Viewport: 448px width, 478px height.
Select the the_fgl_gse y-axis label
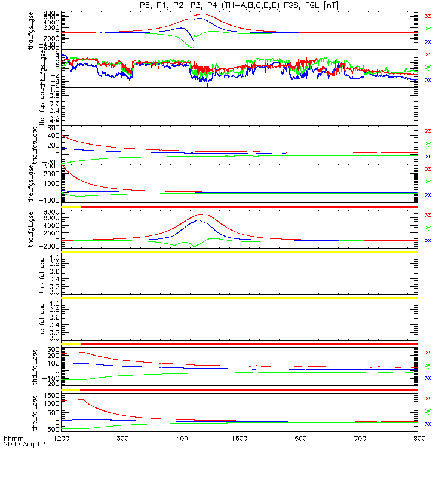[35, 413]
